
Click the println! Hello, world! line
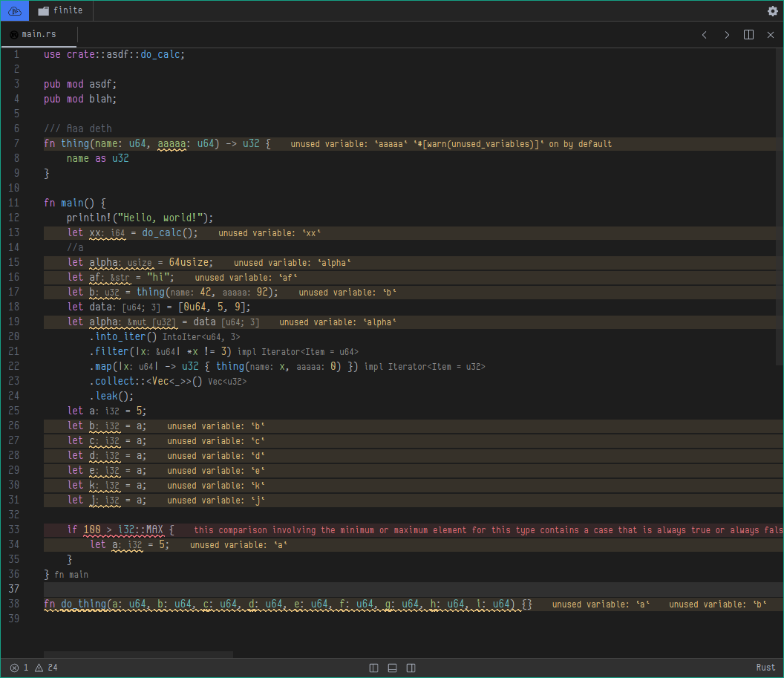click(x=140, y=218)
